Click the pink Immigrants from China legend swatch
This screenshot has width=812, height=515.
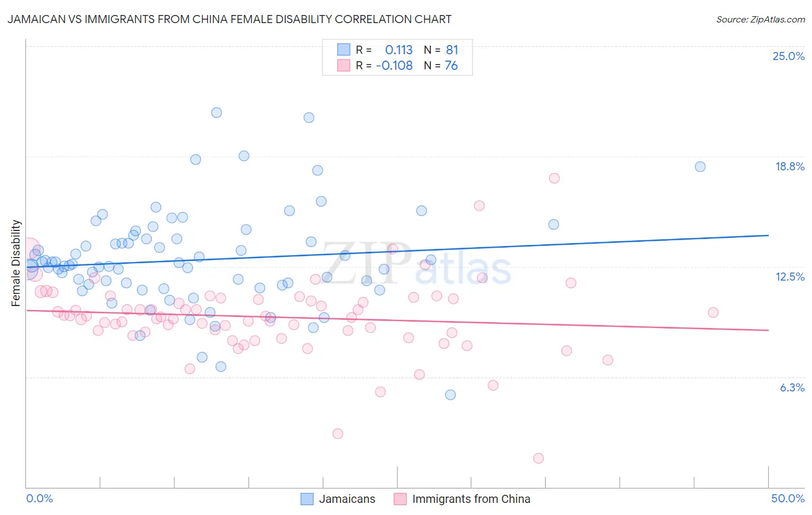400,499
